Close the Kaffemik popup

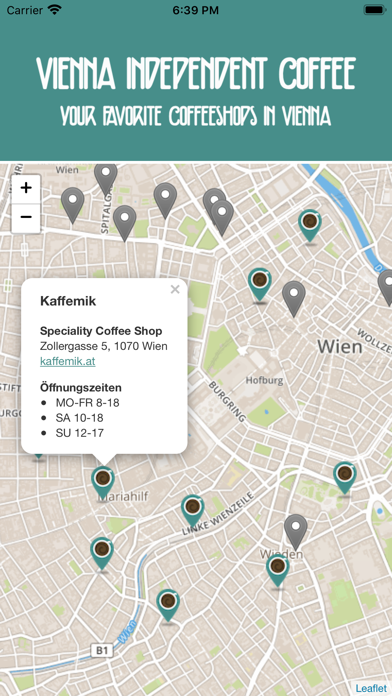(x=175, y=289)
